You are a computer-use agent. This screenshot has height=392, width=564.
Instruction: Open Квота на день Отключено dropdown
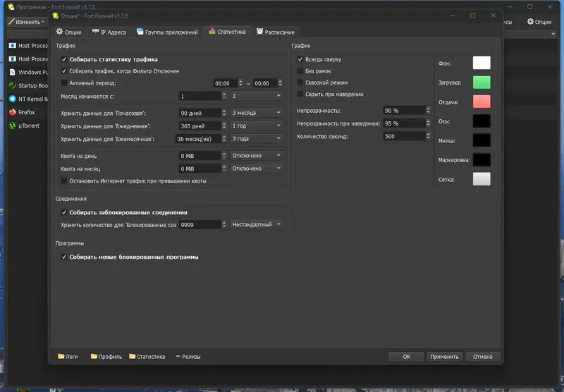257,156
